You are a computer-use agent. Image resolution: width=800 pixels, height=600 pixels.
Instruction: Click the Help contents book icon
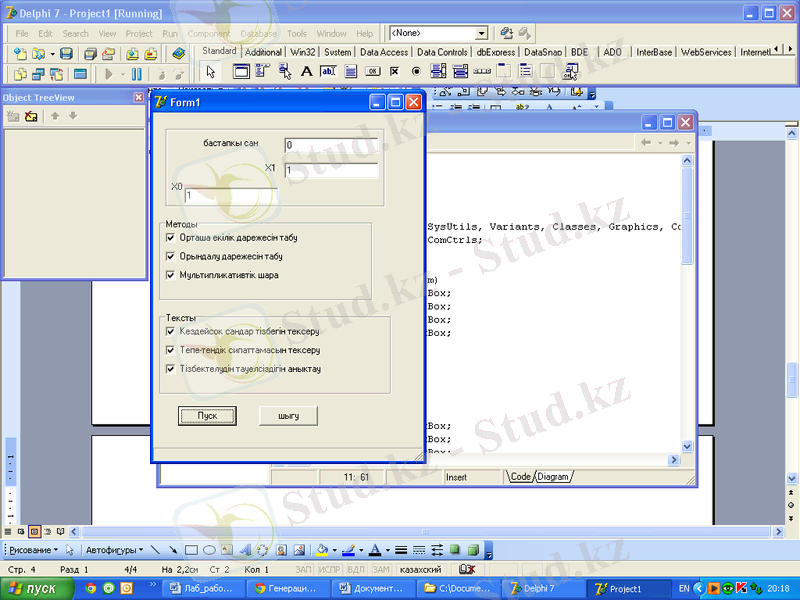click(x=179, y=54)
